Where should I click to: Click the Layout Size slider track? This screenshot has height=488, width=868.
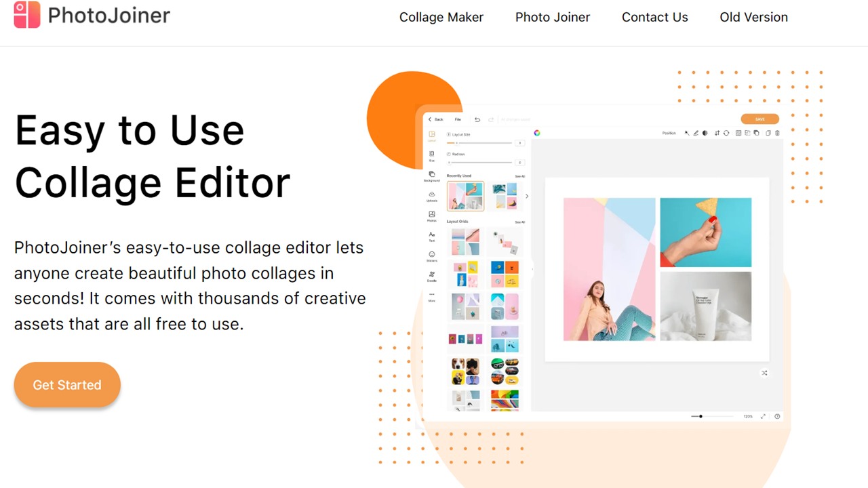pyautogui.click(x=479, y=143)
